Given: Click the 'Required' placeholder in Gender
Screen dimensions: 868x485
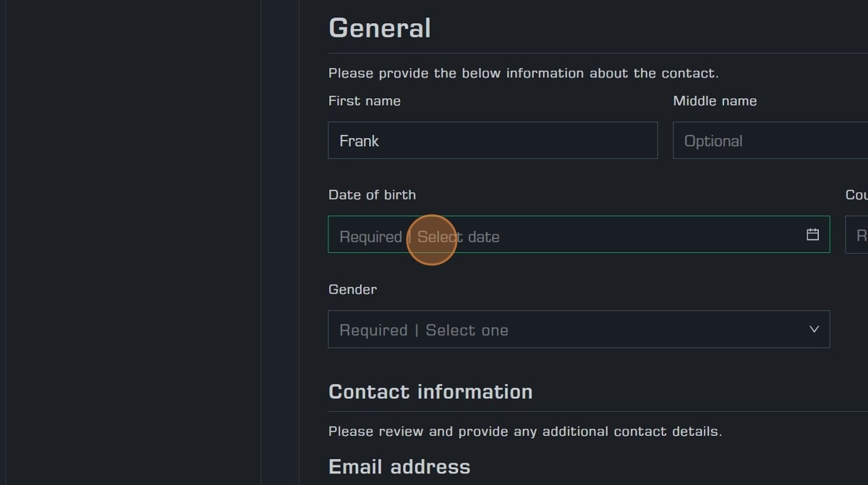Looking at the screenshot, I should (373, 330).
